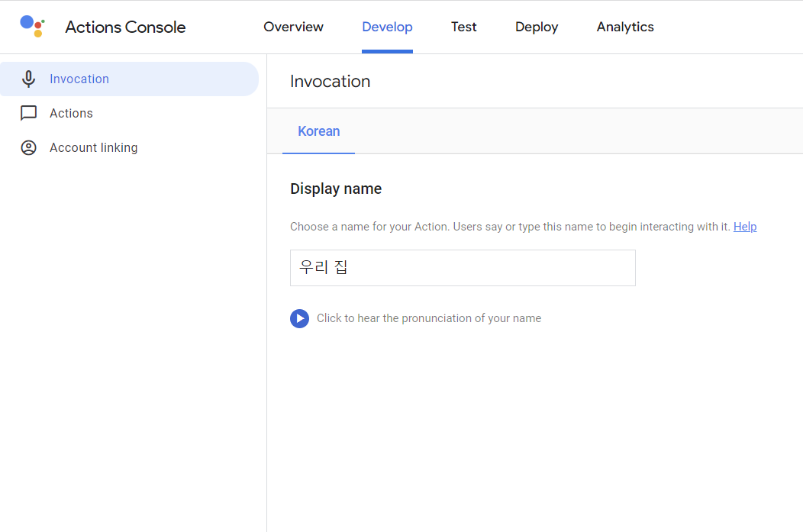Go to the Test tab
Screen dimensions: 803x532
(x=463, y=27)
